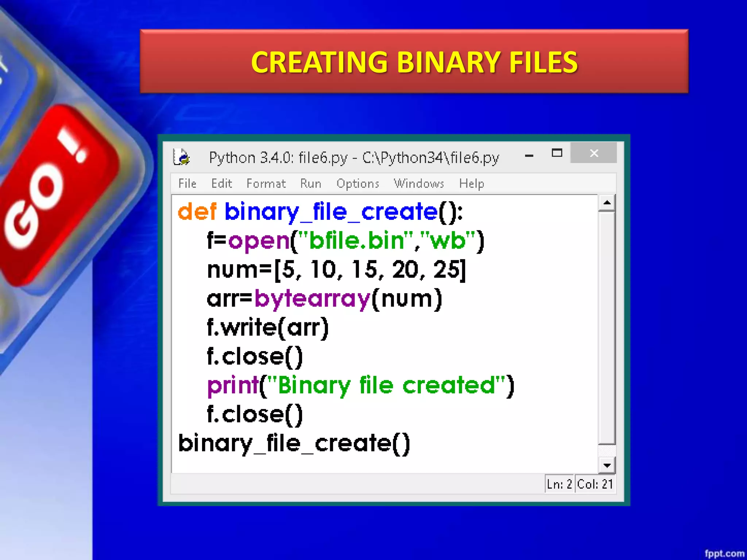The image size is (747, 560).
Task: Click the 'f.write(arr)' line
Action: coord(268,327)
